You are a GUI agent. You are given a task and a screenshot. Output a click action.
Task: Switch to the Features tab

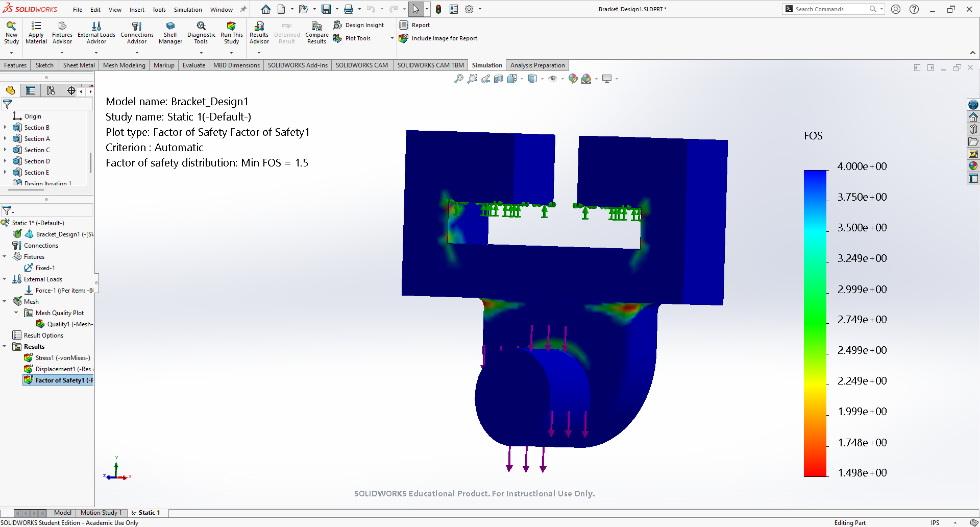[x=15, y=65]
